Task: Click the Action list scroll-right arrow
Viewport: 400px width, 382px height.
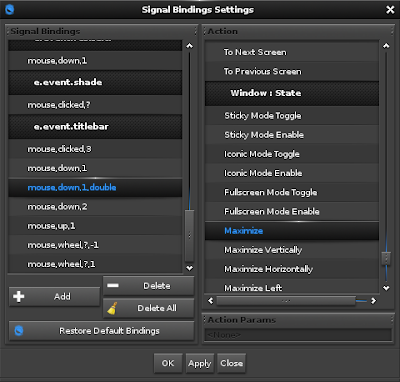Action: [374, 301]
